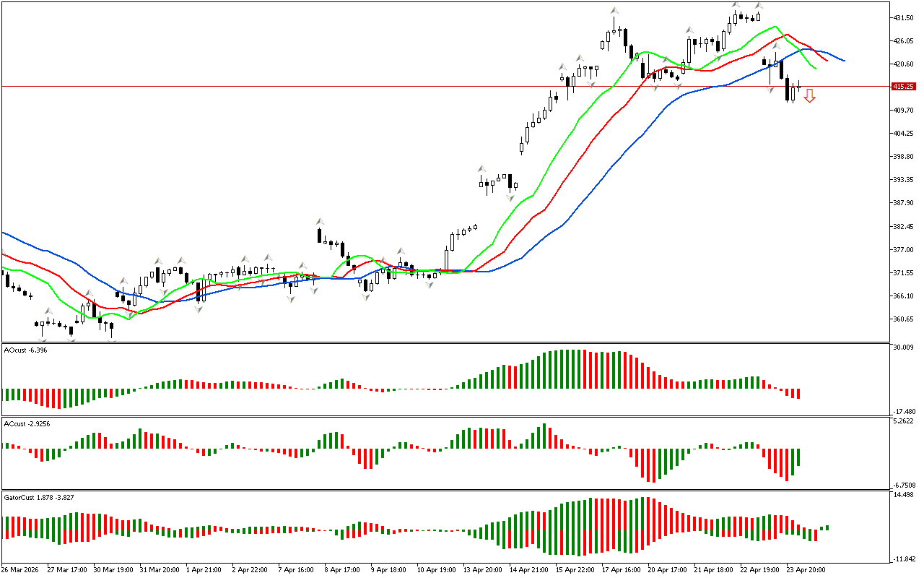This screenshot has height=578, width=924.
Task: Click the 360.65 price scale label
Action: pos(904,319)
